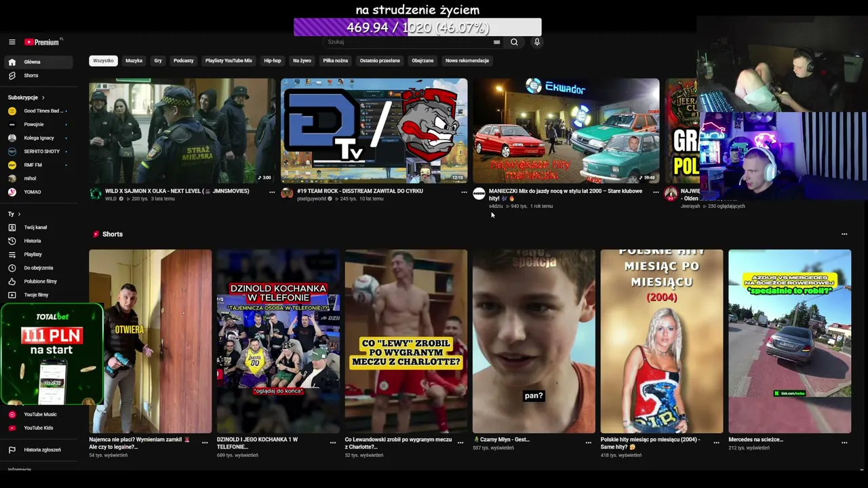Image resolution: width=868 pixels, height=488 pixels.
Task: Select the Muzyka filter chip
Action: pos(134,60)
